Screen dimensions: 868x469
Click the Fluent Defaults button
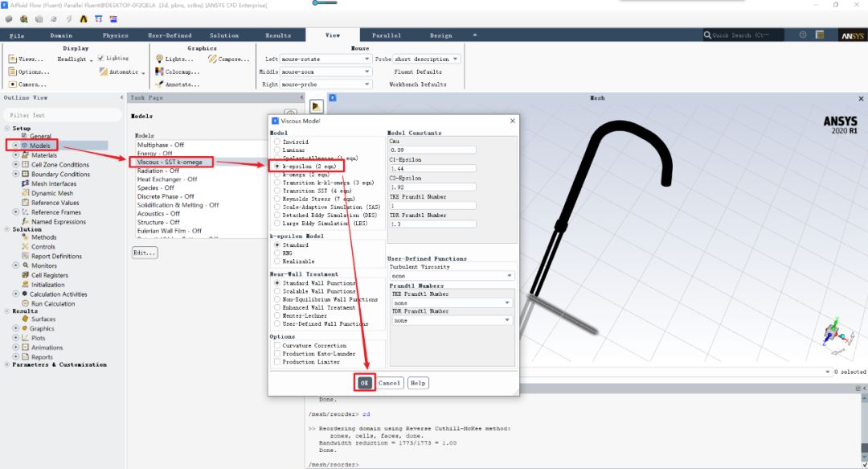pyautogui.click(x=418, y=72)
